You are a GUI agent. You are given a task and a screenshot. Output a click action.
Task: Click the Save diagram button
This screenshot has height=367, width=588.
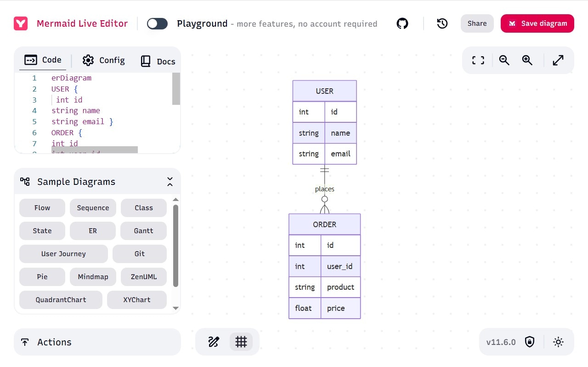point(537,23)
